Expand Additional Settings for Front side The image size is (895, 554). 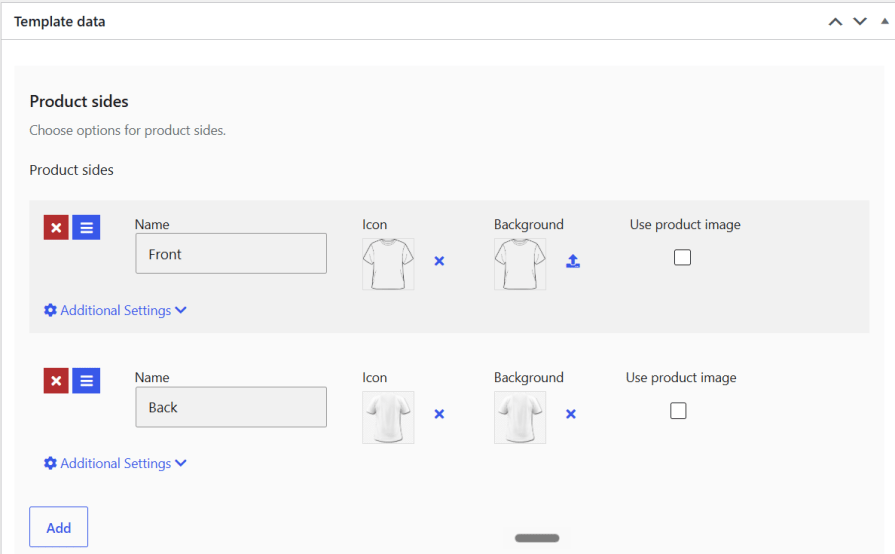click(115, 310)
